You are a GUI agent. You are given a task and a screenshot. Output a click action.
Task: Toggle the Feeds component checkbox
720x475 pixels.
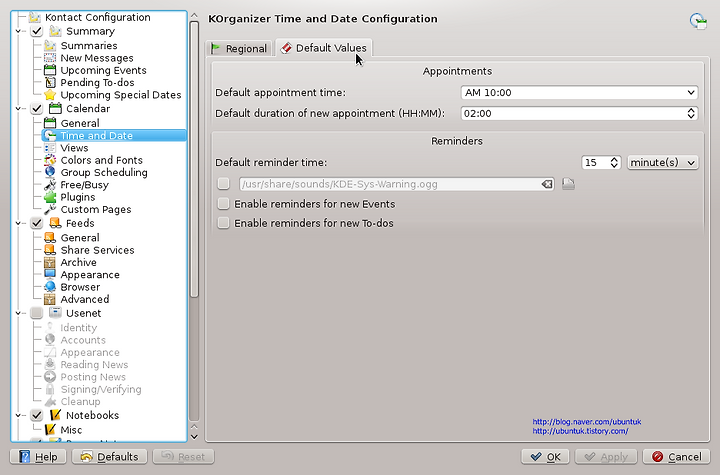(37, 223)
